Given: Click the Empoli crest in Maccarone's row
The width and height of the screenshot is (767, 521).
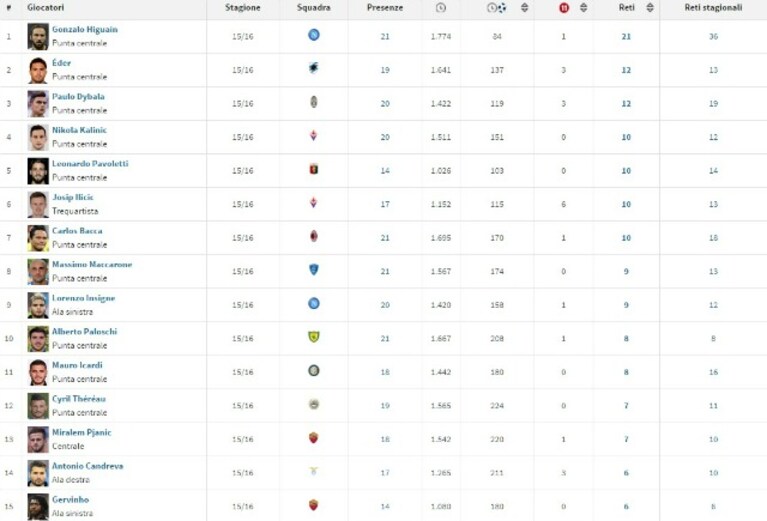Looking at the screenshot, I should point(314,270).
